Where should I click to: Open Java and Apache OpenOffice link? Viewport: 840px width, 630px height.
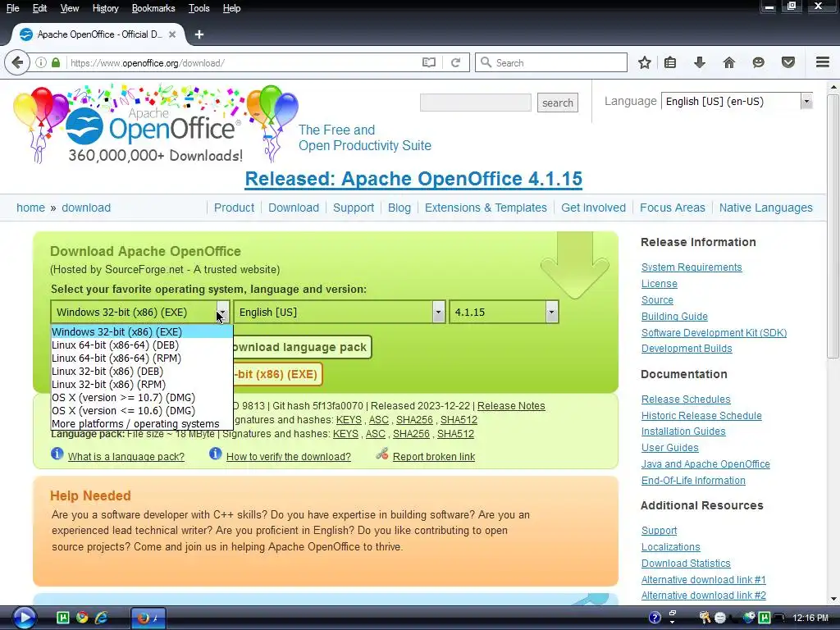705,464
